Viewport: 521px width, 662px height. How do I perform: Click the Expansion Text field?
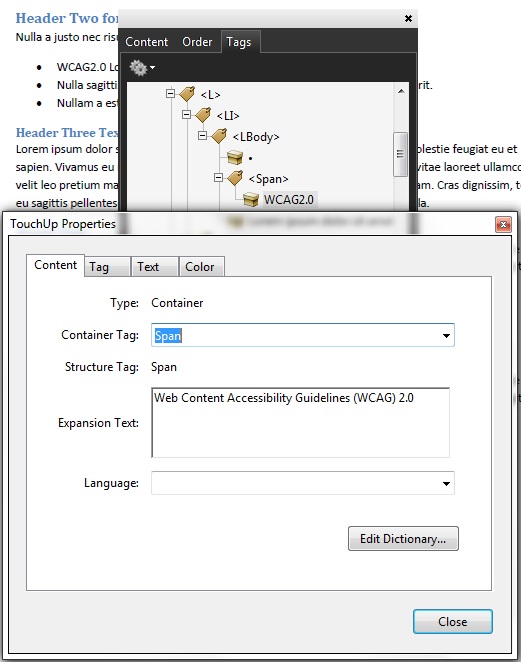(x=301, y=423)
